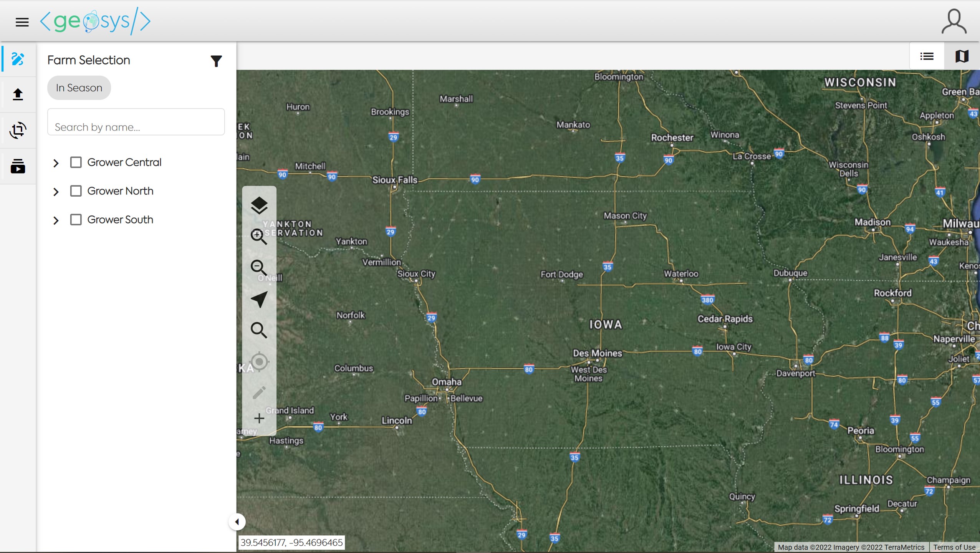The image size is (980, 553).
Task: Click the plus add tool on map
Action: click(259, 418)
